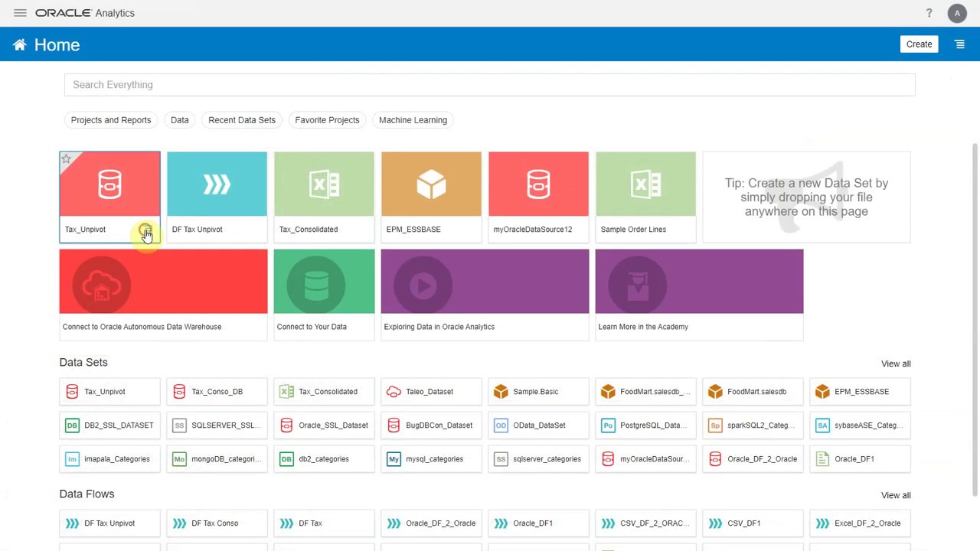Viewport: 980px width, 551px height.
Task: Click the sparkSQL2_Categ Sp icon
Action: click(x=715, y=425)
